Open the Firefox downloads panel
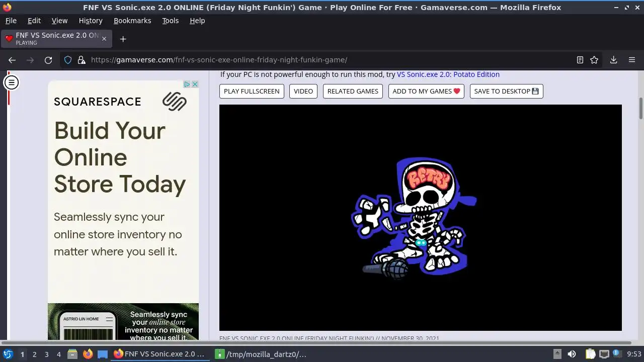The width and height of the screenshot is (644, 362). coord(614,60)
